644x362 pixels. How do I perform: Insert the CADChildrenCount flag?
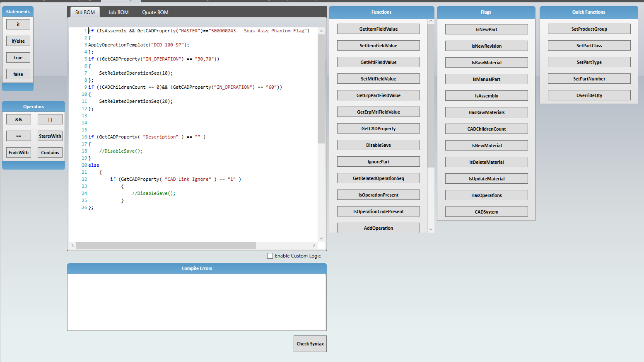pos(486,129)
